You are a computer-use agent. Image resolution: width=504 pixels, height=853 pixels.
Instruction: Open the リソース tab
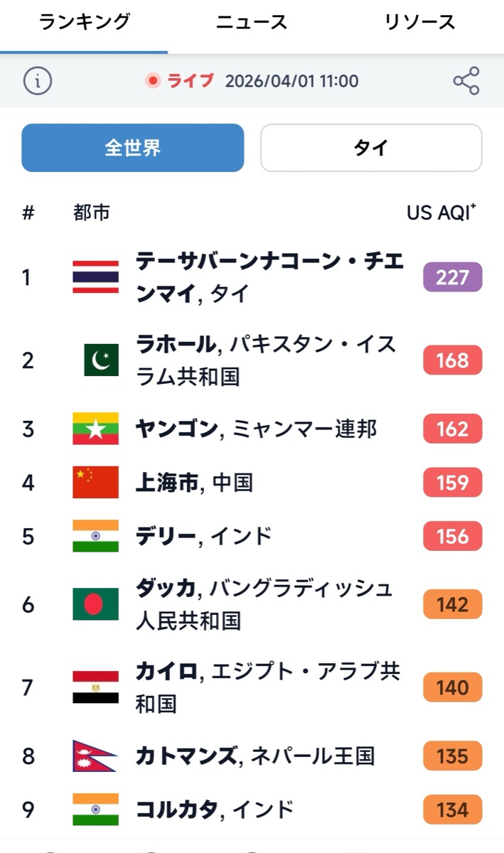click(419, 22)
